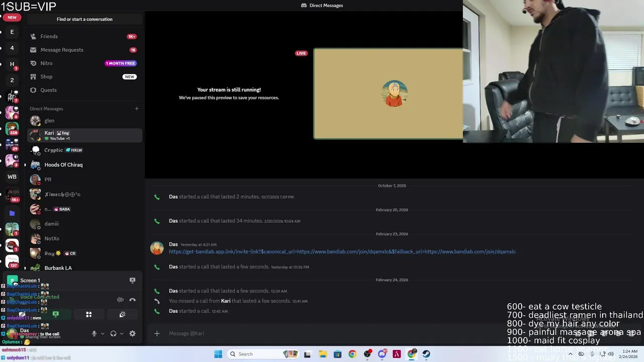The image size is (644, 362).
Task: Open the OBS taskbar icon
Action: [367, 354]
